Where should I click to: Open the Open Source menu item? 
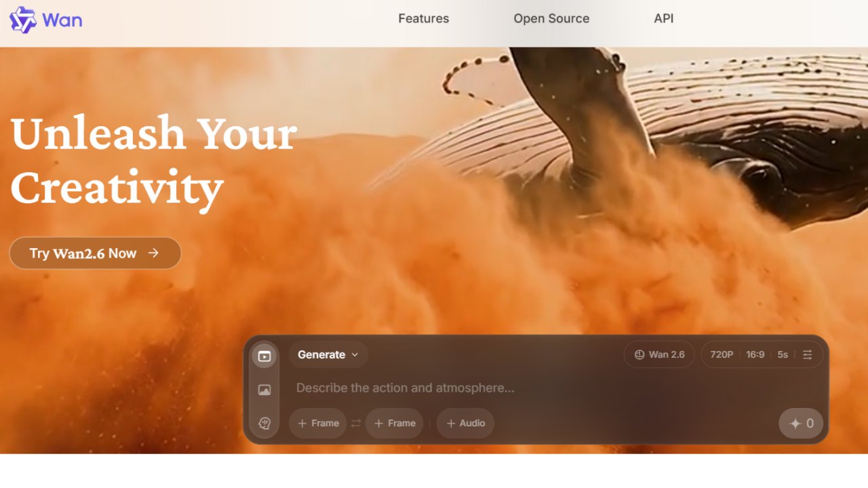(x=551, y=19)
